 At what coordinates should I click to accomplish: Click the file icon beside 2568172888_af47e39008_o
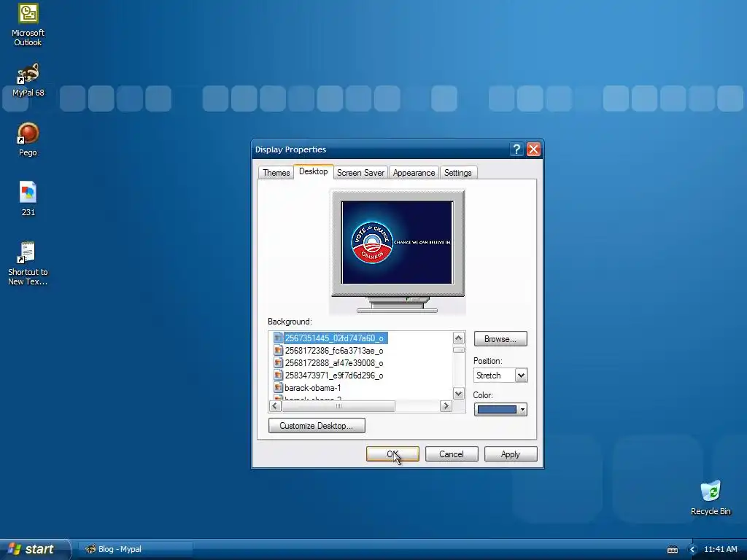[x=278, y=363]
